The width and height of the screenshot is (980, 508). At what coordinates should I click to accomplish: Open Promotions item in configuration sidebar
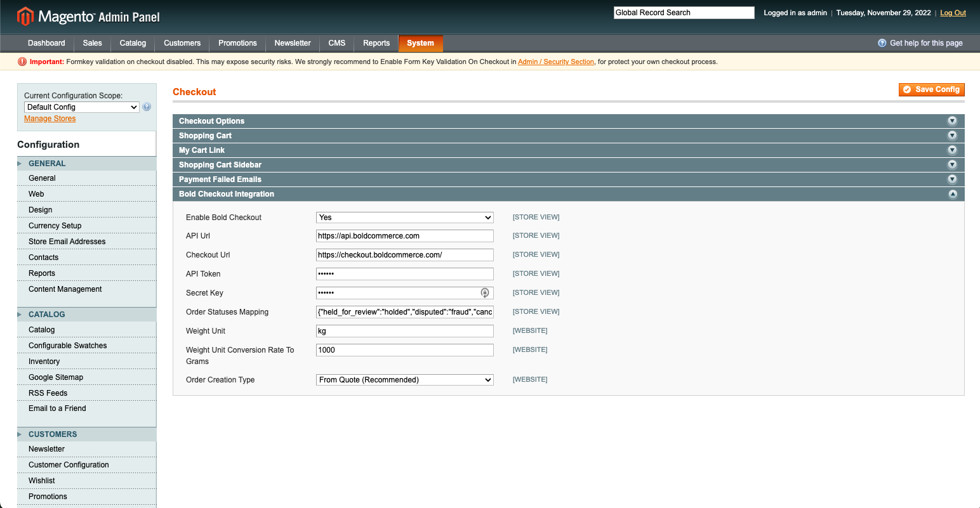86,497
